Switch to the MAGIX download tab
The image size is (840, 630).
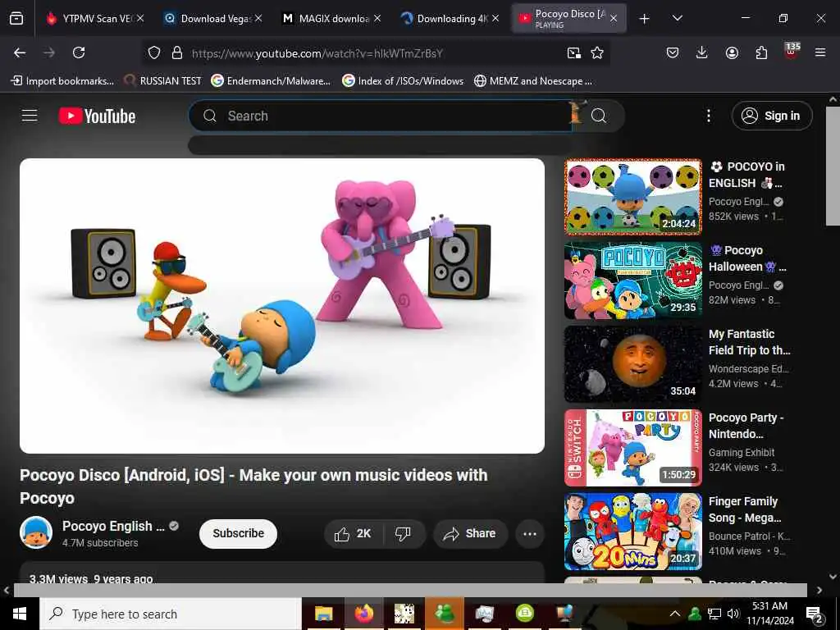point(331,19)
